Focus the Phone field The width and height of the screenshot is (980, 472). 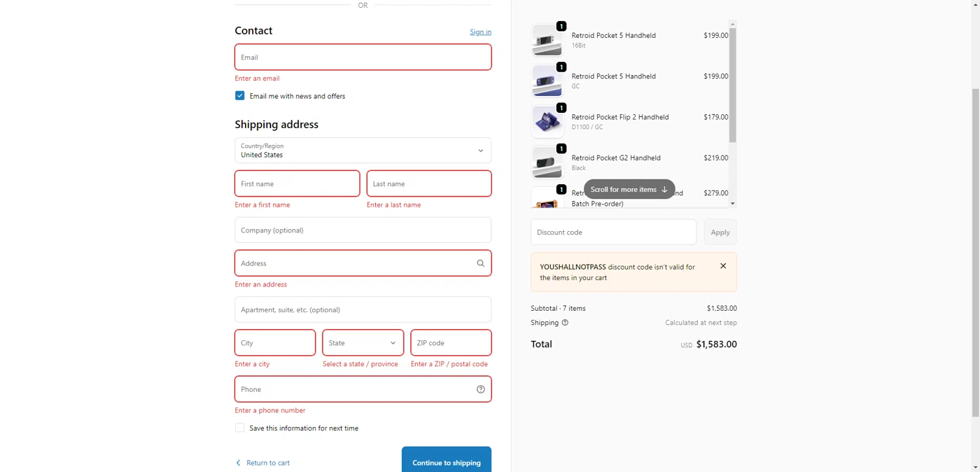363,389
